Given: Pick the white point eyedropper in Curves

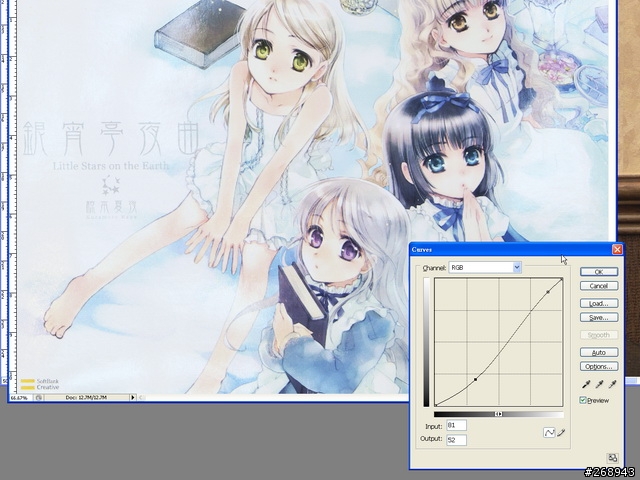Looking at the screenshot, I should click(x=612, y=384).
